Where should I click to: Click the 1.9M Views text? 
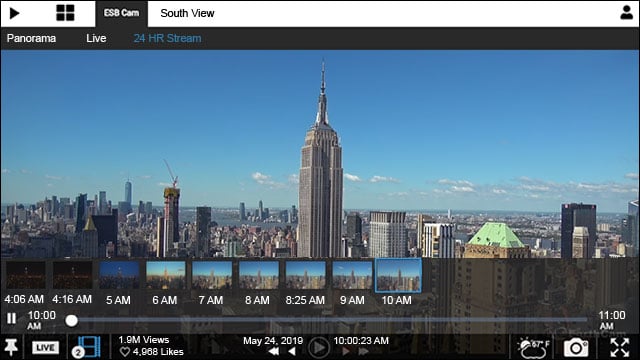144,340
